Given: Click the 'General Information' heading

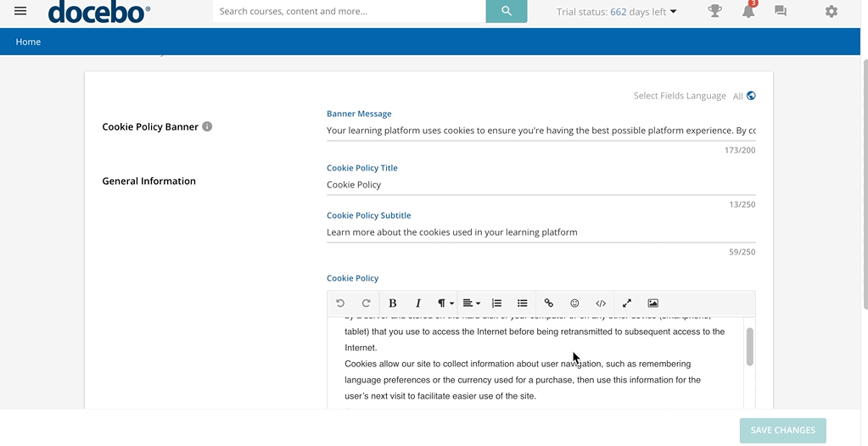Looking at the screenshot, I should [149, 181].
